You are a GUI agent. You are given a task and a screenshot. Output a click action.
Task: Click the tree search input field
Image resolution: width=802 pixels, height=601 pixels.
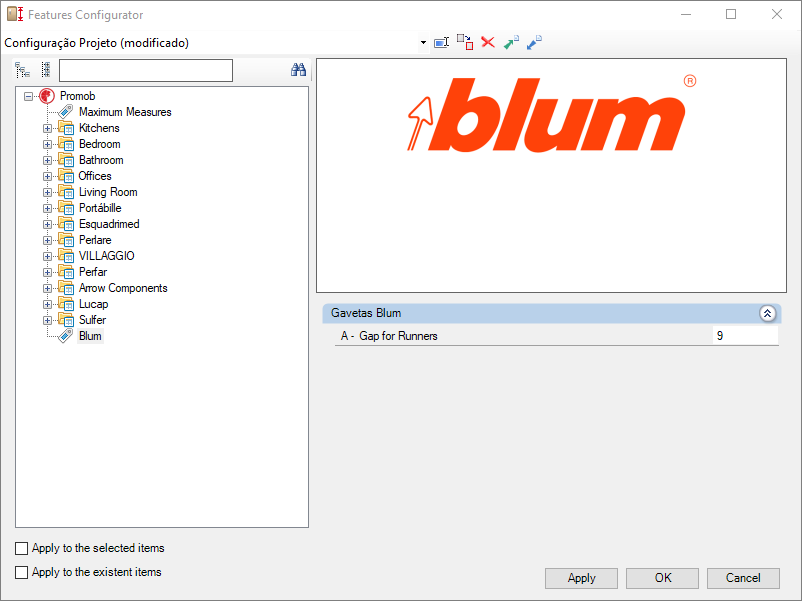click(x=146, y=70)
